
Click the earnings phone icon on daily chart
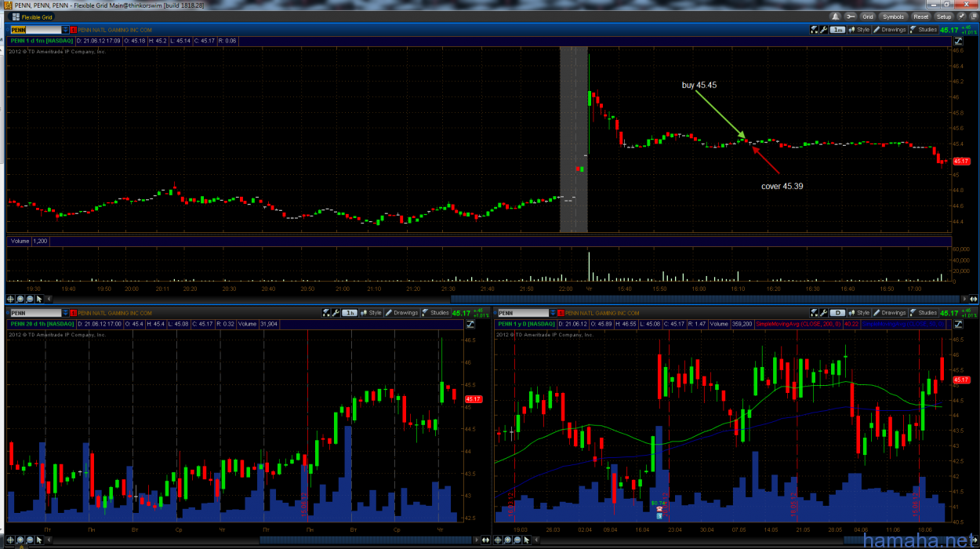point(659,509)
